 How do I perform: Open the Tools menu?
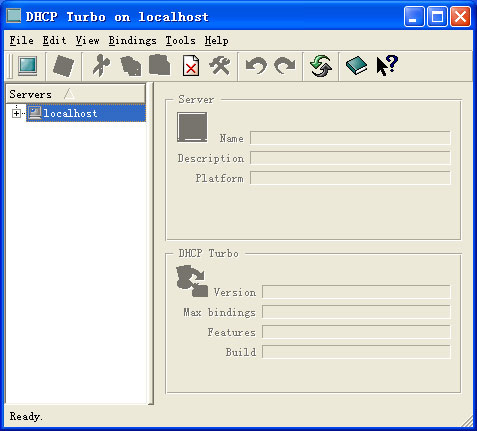[180, 41]
